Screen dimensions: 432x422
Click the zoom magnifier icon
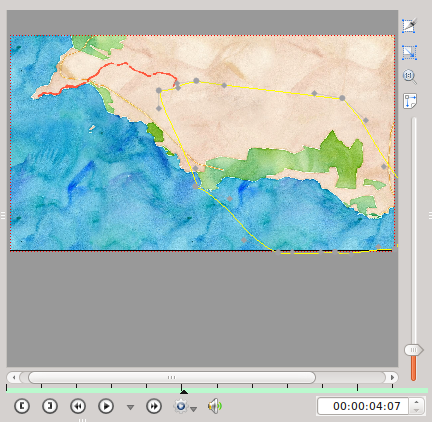410,77
